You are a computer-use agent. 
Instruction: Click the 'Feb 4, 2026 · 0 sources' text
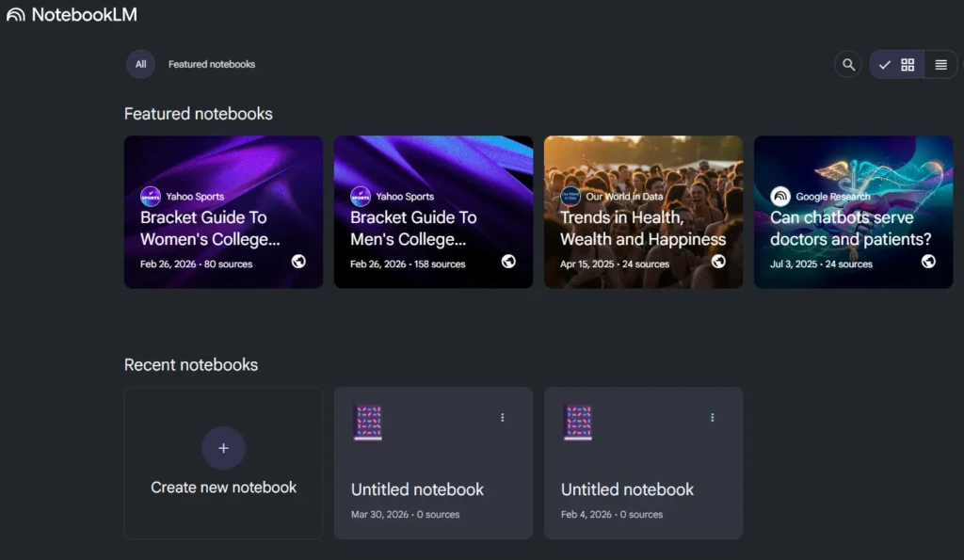[612, 514]
